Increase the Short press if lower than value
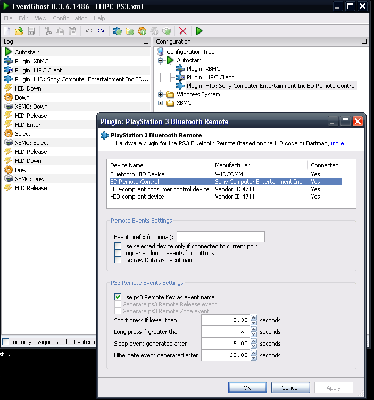This screenshot has width=374, height=400. click(x=254, y=317)
